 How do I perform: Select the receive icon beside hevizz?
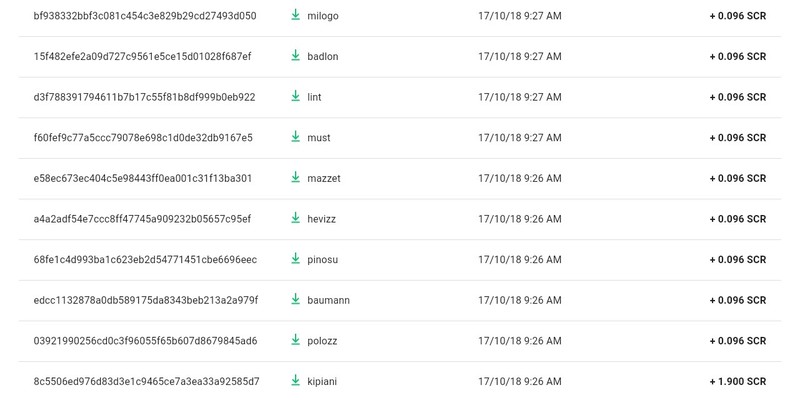(295, 218)
